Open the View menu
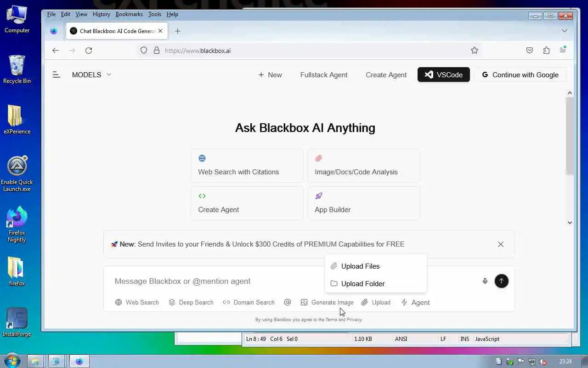588x368 pixels. tap(81, 14)
